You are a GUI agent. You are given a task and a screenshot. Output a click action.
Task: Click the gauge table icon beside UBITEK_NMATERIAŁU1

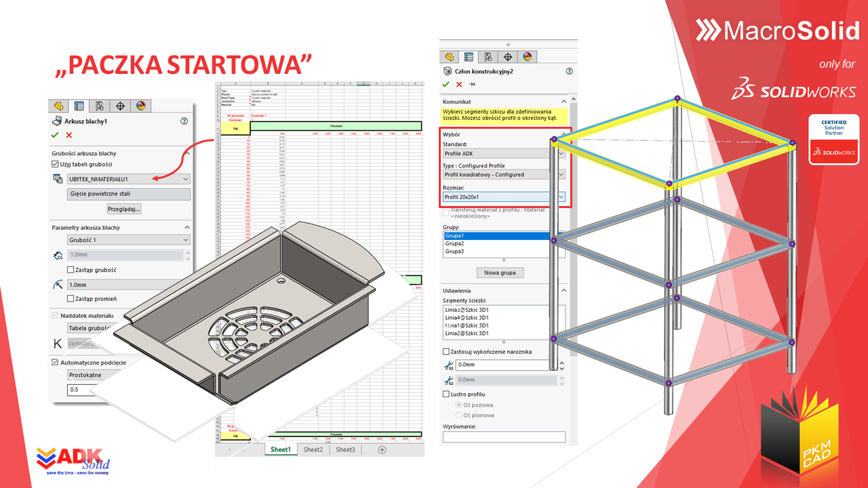coord(58,178)
